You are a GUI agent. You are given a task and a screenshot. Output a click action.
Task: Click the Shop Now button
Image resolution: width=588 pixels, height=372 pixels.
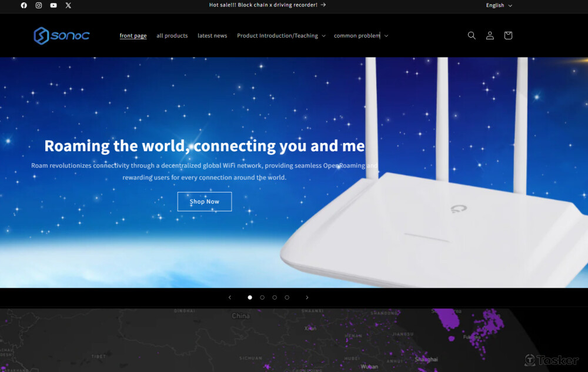[x=205, y=201]
